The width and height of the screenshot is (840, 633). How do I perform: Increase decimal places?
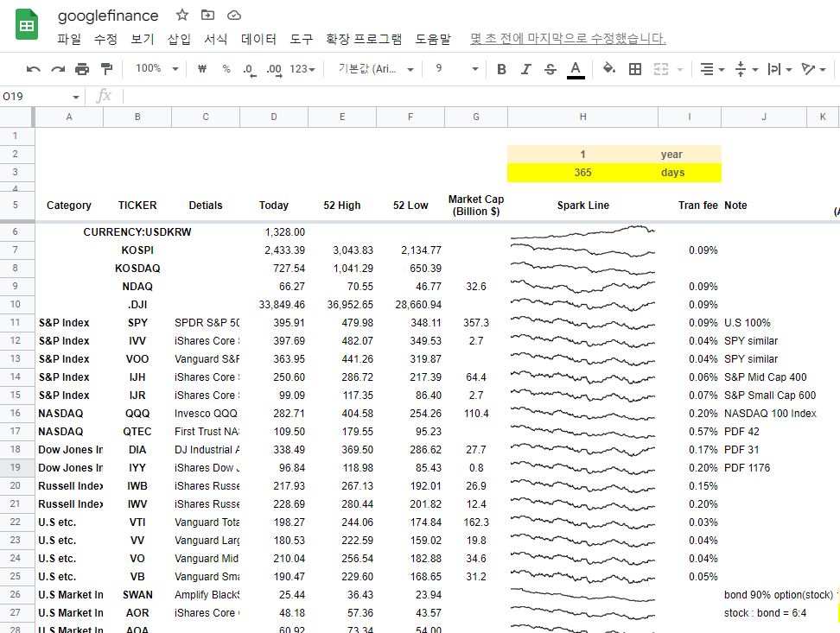click(274, 69)
